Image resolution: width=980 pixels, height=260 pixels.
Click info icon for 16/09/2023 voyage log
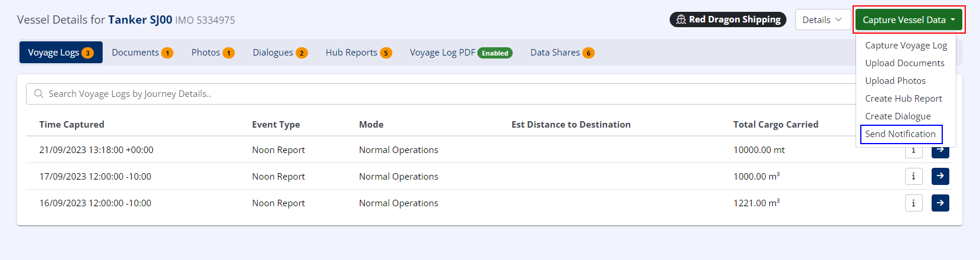913,203
